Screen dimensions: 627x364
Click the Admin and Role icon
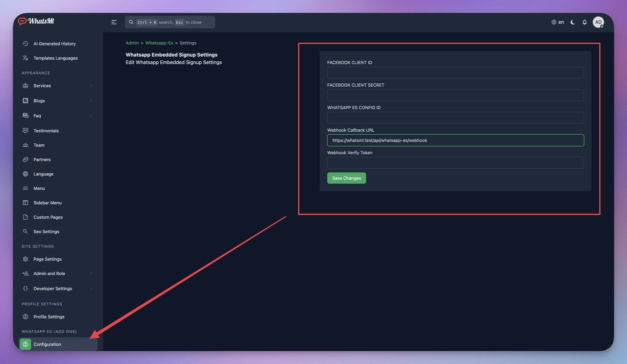25,273
